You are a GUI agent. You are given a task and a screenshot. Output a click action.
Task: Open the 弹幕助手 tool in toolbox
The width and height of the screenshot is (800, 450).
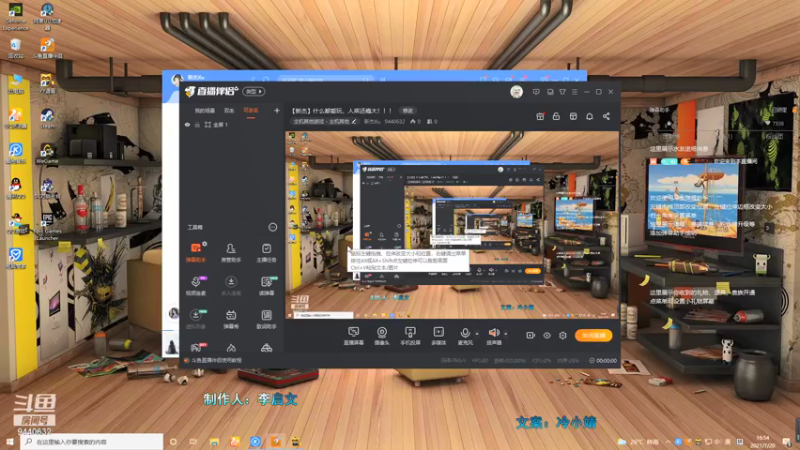pyautogui.click(x=196, y=253)
